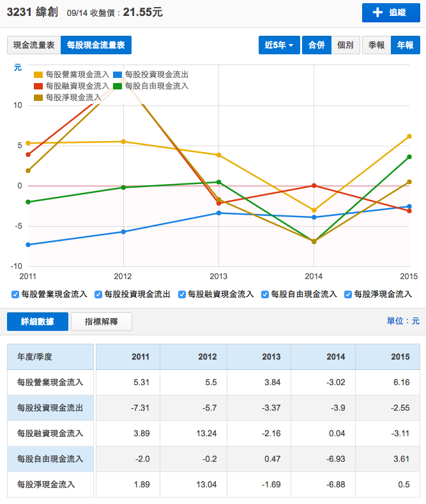Image resolution: width=426 pixels, height=504 pixels.
Task: Select the 年報 annual view
Action: (x=405, y=45)
